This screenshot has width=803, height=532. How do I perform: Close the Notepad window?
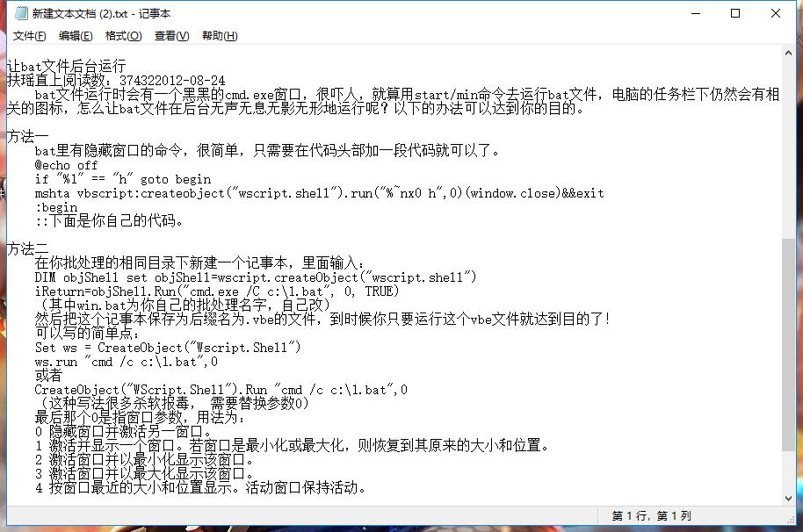point(776,13)
